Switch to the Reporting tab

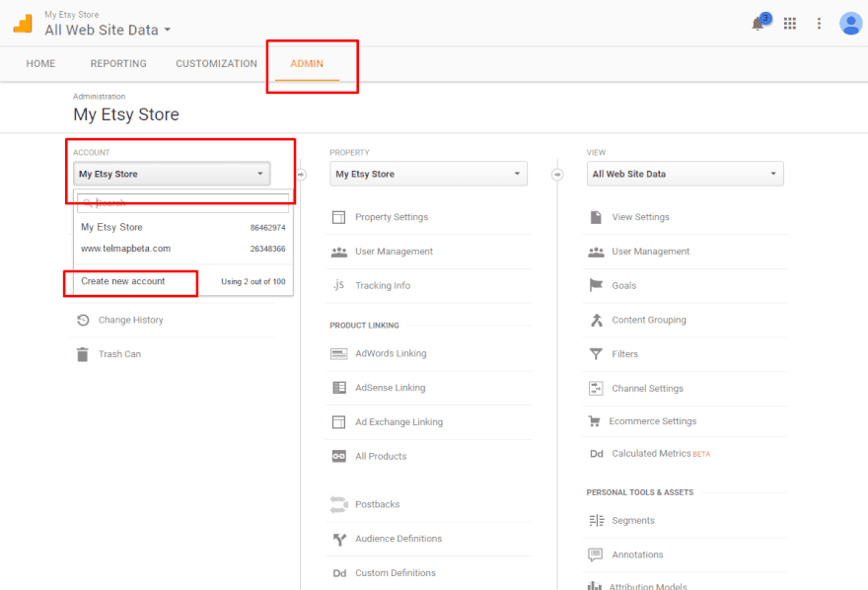tap(118, 64)
